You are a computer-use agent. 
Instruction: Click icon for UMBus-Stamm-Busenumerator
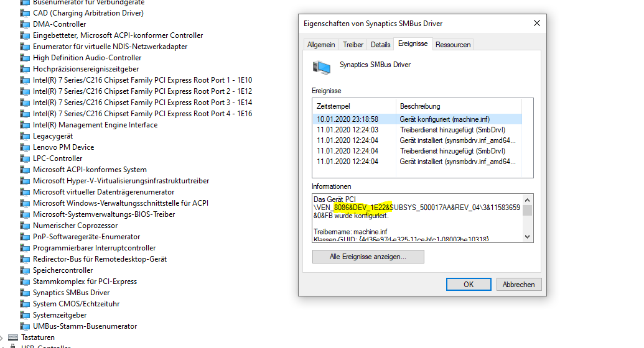coord(25,326)
